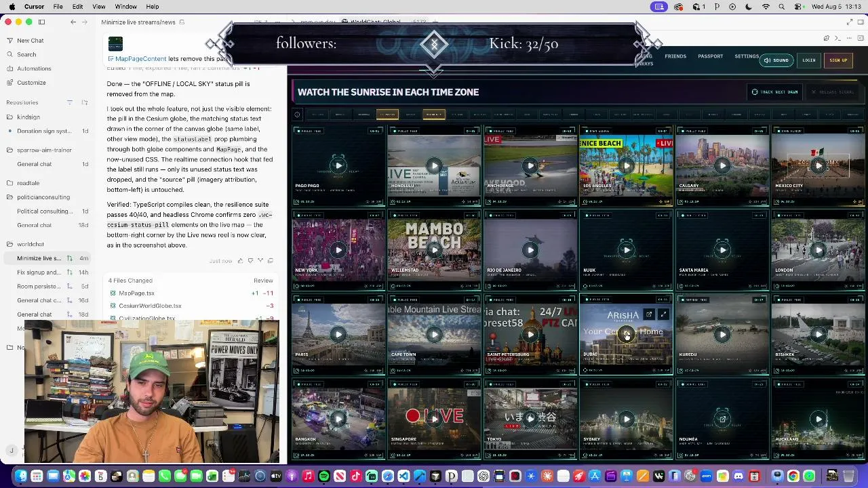Open the Edit menu
The width and height of the screenshot is (868, 488).
(77, 7)
